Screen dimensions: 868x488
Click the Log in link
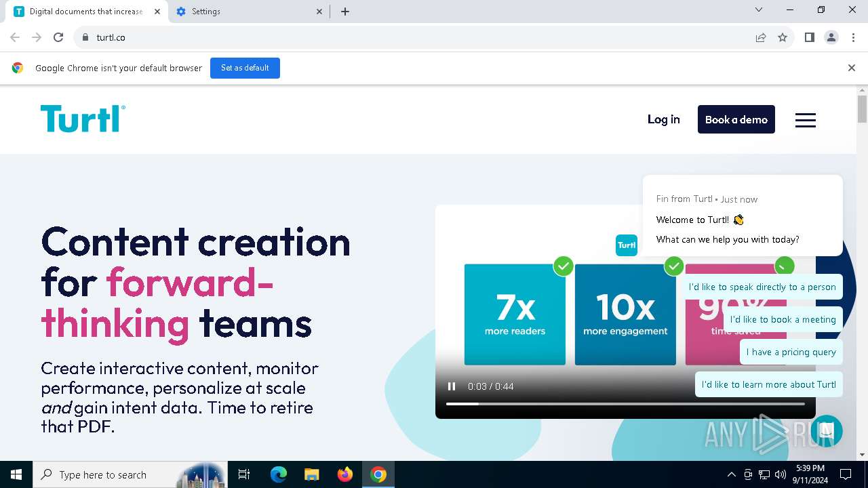coord(663,119)
